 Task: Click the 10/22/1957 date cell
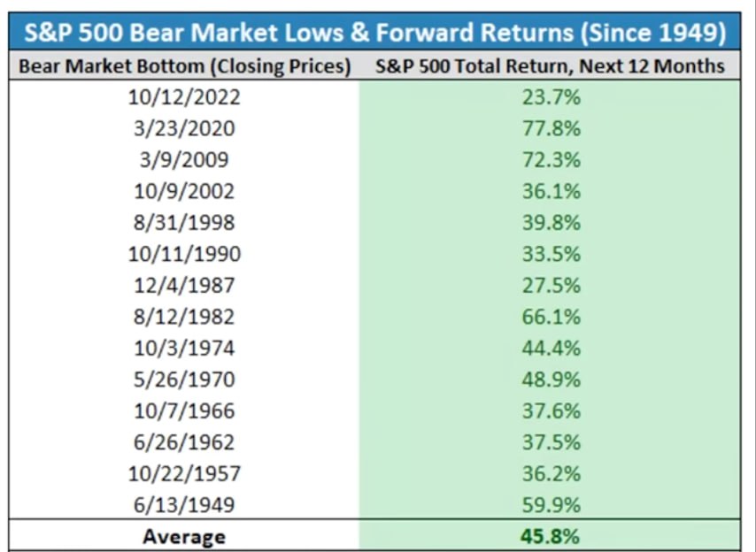(x=184, y=474)
